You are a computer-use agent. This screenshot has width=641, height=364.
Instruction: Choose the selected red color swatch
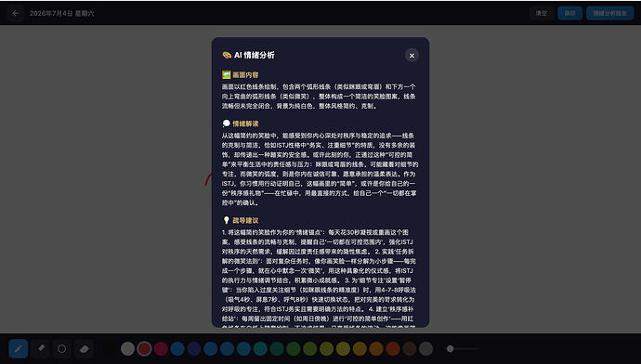(144, 348)
